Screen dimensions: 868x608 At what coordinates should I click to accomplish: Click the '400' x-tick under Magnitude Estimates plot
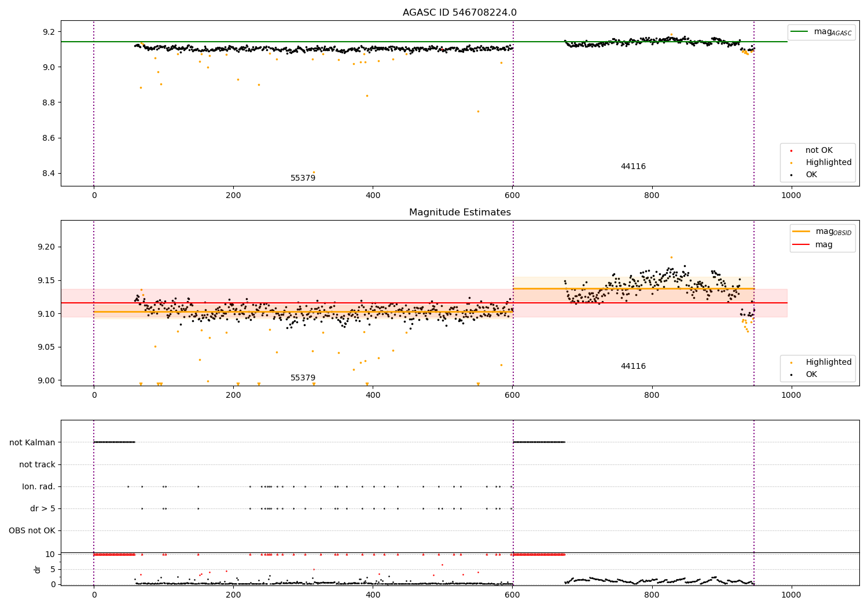click(373, 395)
